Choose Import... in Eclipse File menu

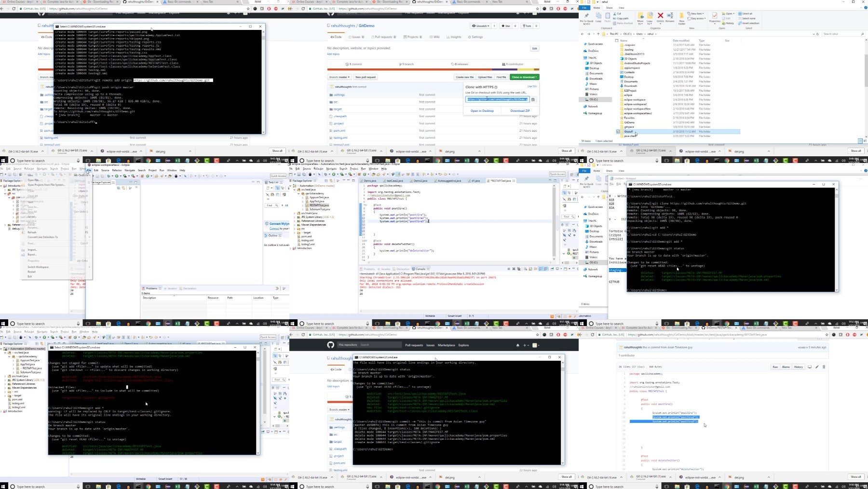(x=32, y=250)
